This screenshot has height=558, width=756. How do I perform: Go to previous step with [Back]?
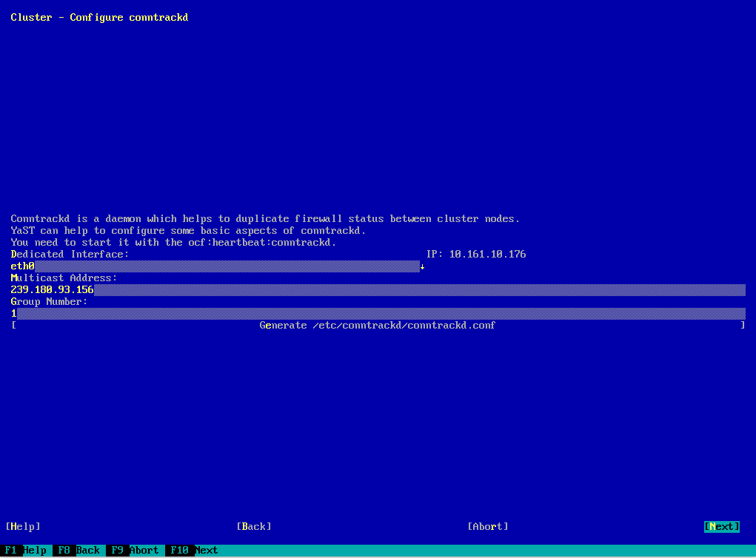[254, 526]
